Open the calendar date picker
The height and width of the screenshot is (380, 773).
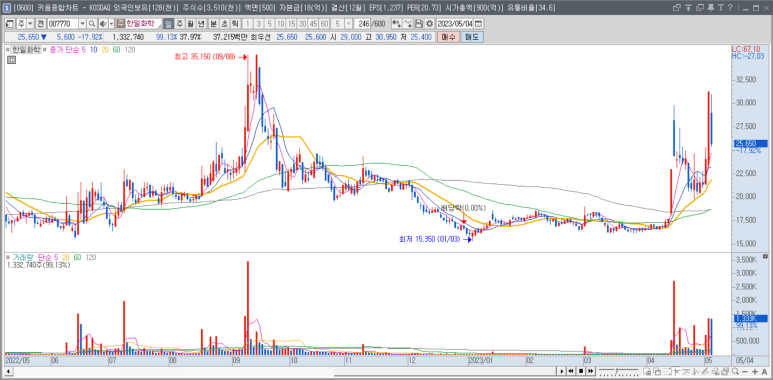pos(478,24)
